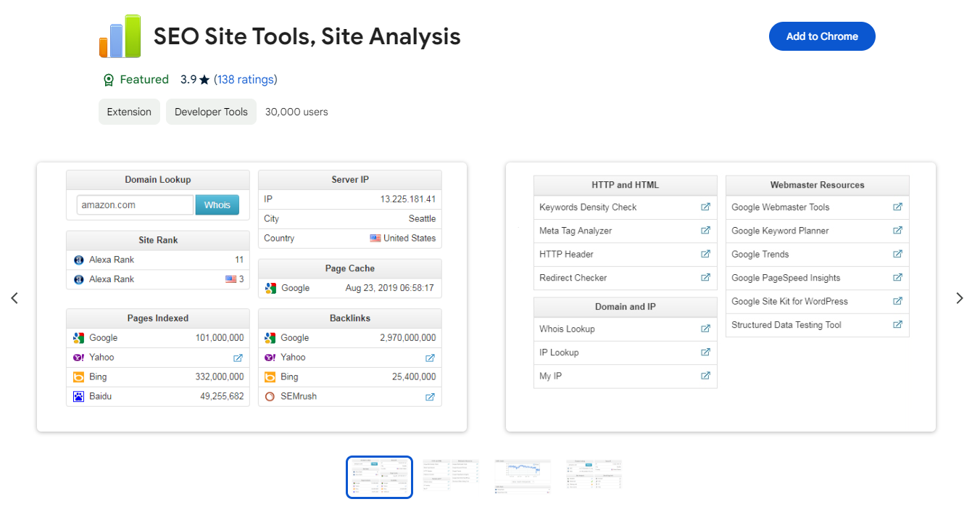This screenshot has height=515, width=980.
Task: Go to previous screenshot with left arrow
Action: [x=14, y=298]
